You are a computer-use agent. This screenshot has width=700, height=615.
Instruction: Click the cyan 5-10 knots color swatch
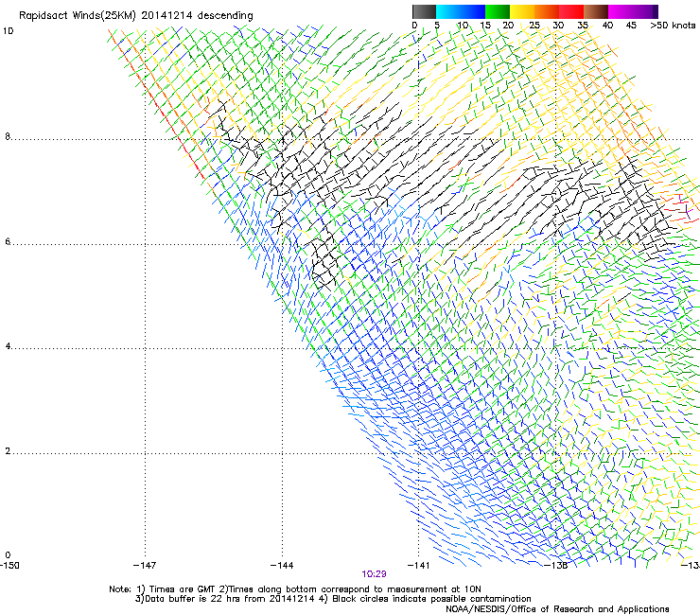point(448,11)
